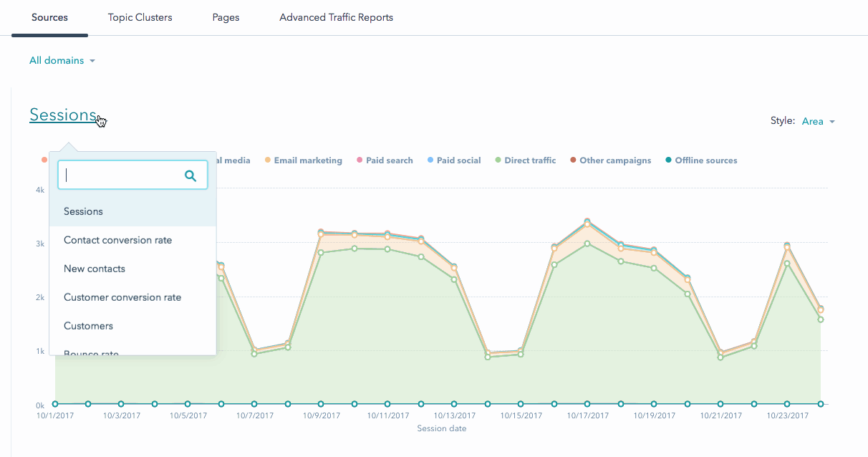Open the All domains dropdown
Screen dimensions: 868x457
click(x=62, y=61)
